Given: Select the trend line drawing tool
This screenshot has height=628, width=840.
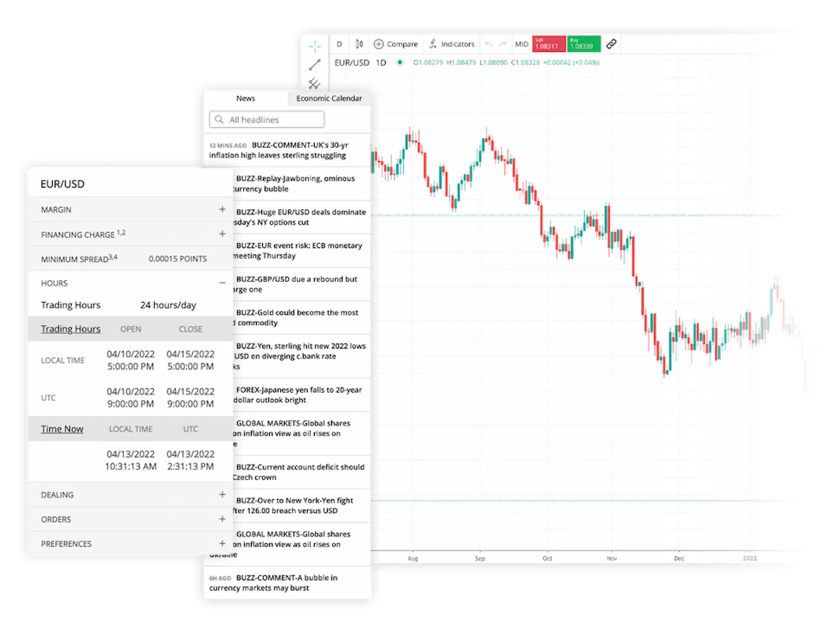Looking at the screenshot, I should tap(315, 65).
